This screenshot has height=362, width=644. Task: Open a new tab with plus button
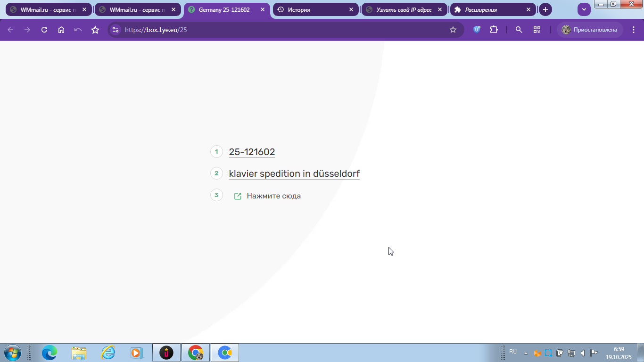pos(545,9)
